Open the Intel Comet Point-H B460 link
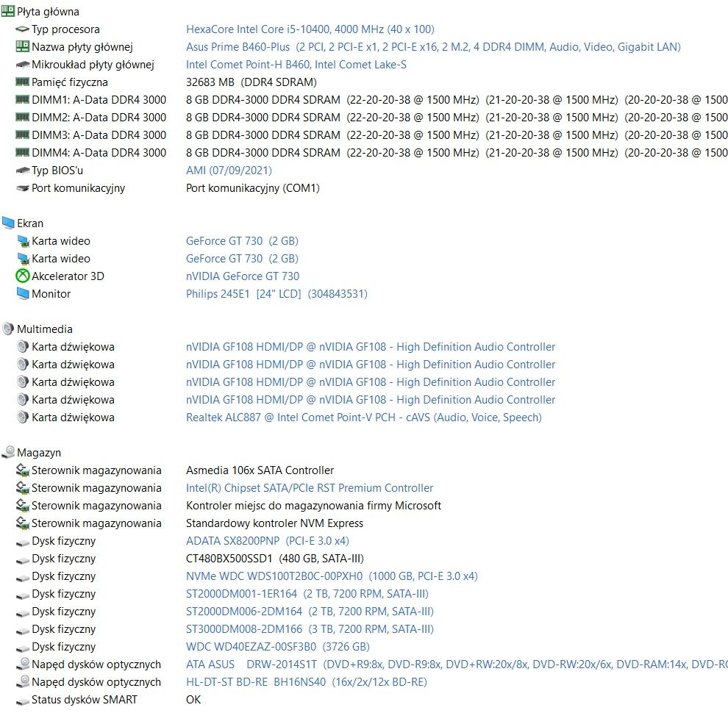Image resolution: width=728 pixels, height=713 pixels. (x=296, y=65)
